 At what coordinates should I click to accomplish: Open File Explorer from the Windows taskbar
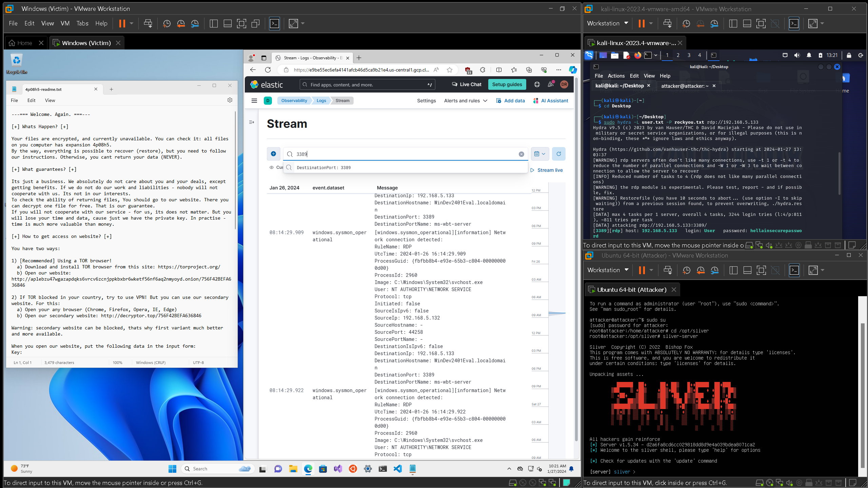pos(293,469)
